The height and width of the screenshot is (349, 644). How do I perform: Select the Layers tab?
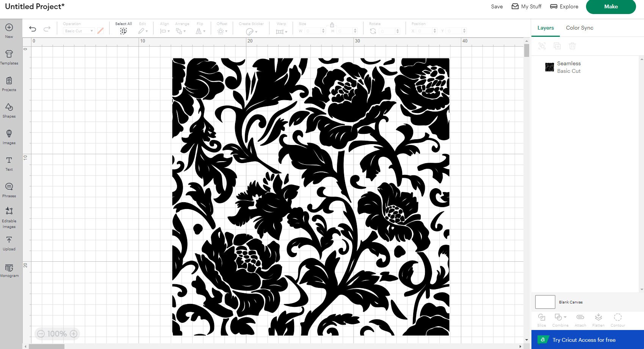[x=545, y=28]
